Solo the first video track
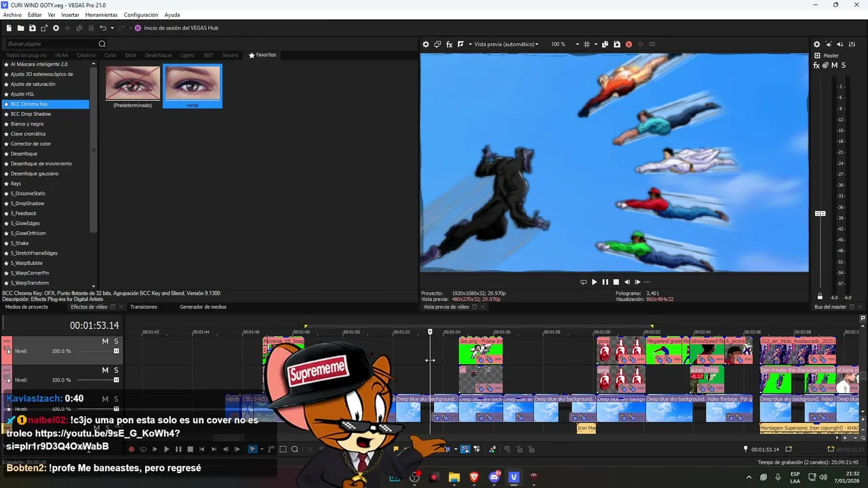 click(x=116, y=341)
